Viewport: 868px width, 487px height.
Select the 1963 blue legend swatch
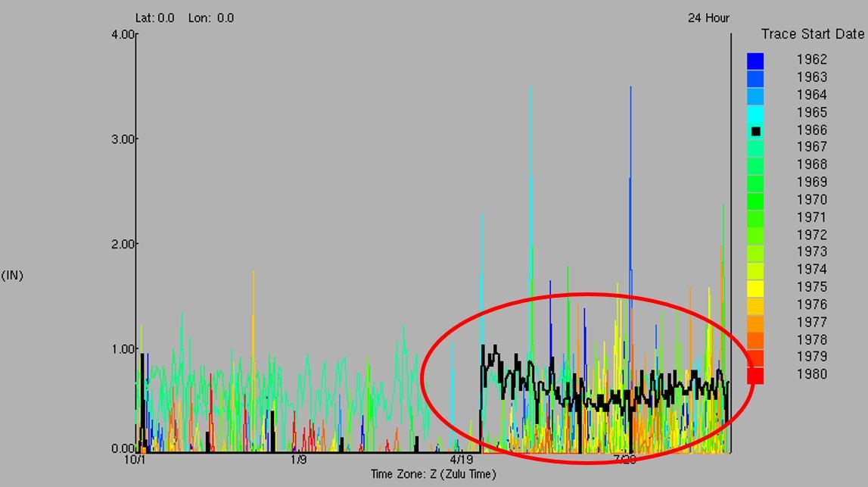click(755, 79)
